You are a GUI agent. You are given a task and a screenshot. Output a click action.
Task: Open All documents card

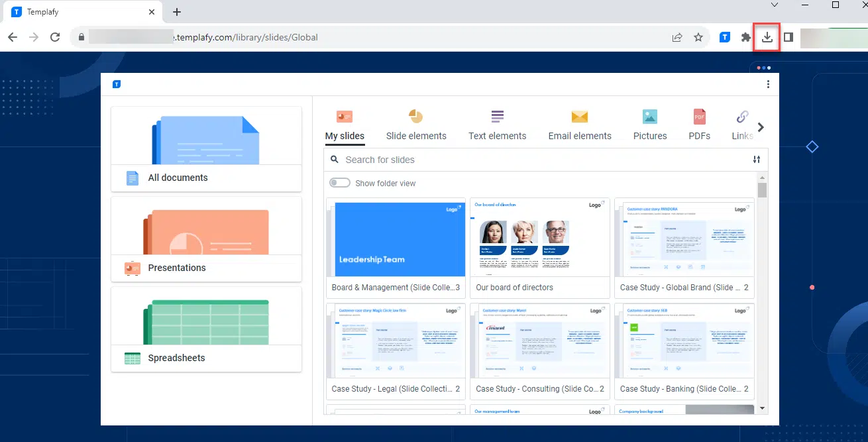(206, 149)
